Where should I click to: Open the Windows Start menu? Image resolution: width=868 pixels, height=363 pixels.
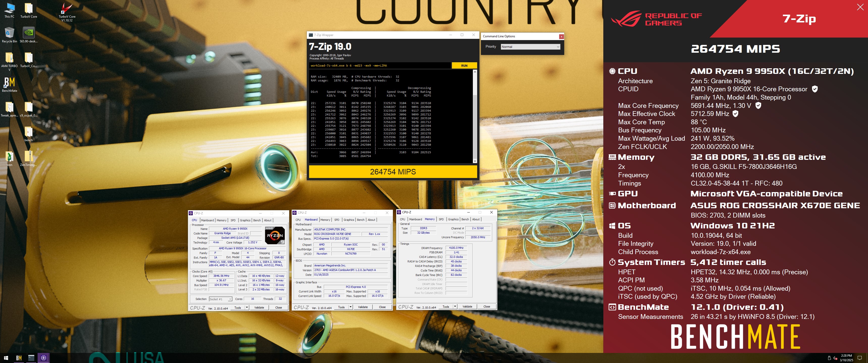(x=6, y=358)
